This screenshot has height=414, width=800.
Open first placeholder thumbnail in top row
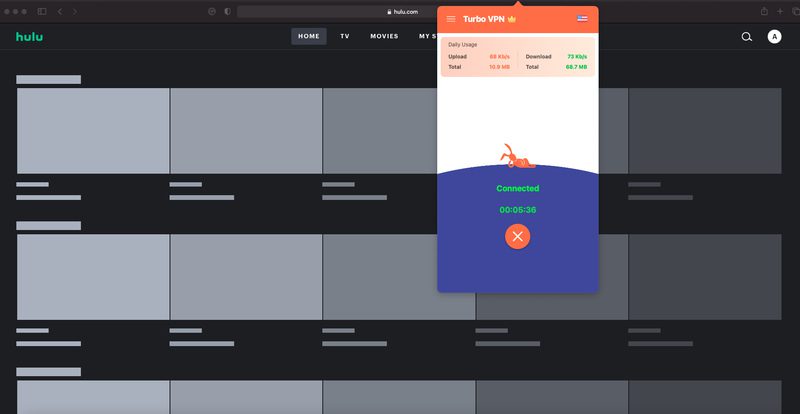tap(93, 131)
